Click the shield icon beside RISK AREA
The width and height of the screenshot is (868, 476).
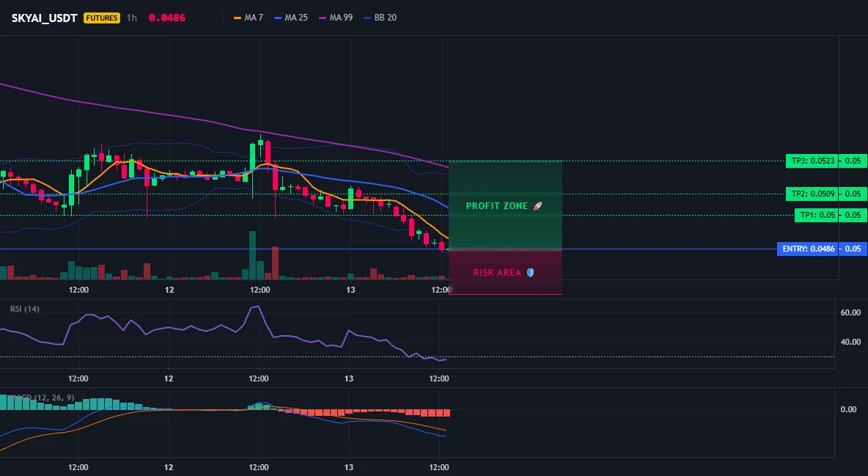(x=530, y=273)
